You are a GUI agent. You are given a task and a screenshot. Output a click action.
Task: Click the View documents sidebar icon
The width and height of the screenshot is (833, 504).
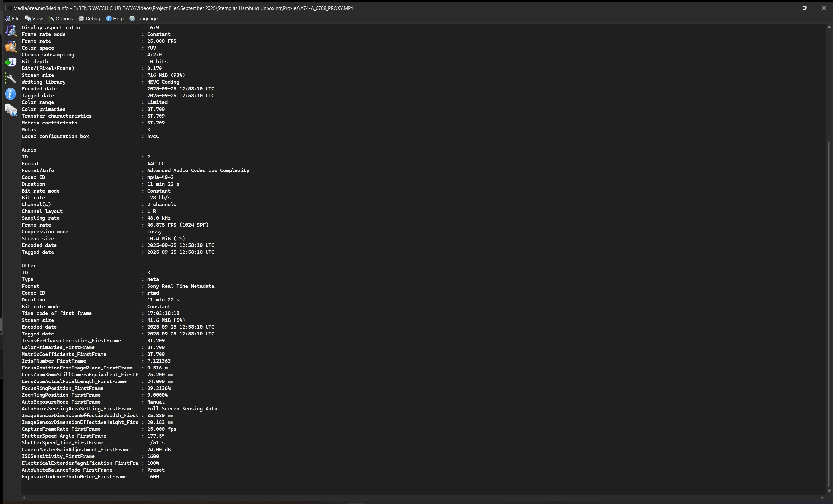pos(11,110)
